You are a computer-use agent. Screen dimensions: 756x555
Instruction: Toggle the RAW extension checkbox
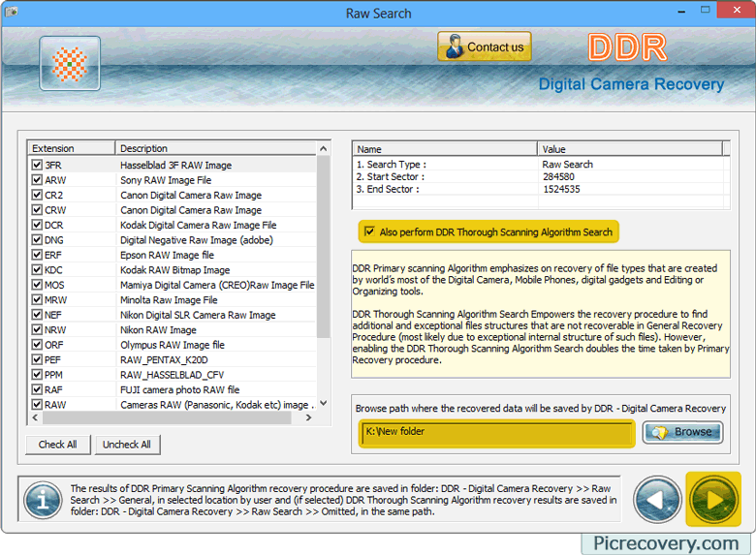pos(37,404)
